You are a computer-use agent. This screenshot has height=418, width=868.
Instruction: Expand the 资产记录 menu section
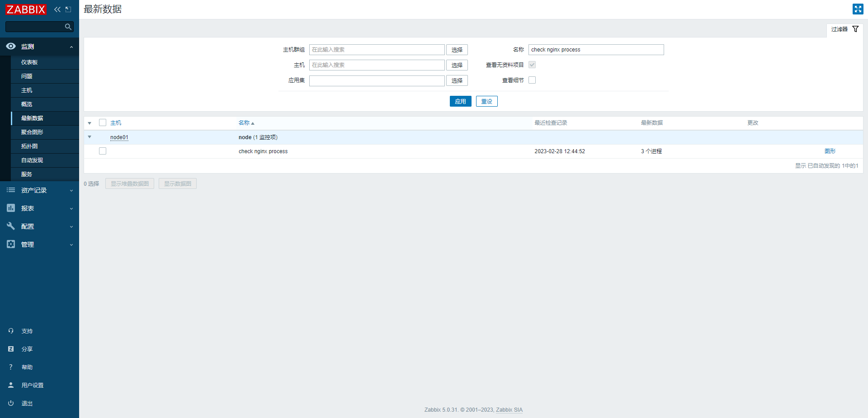click(39, 190)
